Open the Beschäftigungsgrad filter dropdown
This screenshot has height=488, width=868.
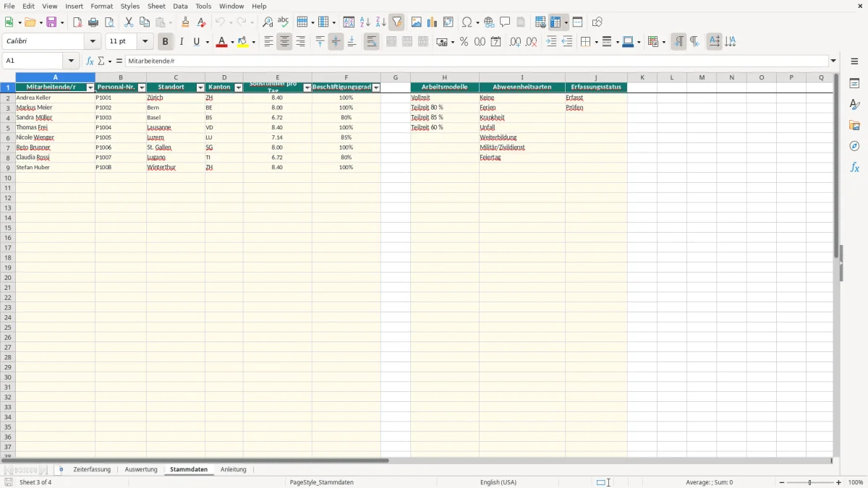pos(376,87)
